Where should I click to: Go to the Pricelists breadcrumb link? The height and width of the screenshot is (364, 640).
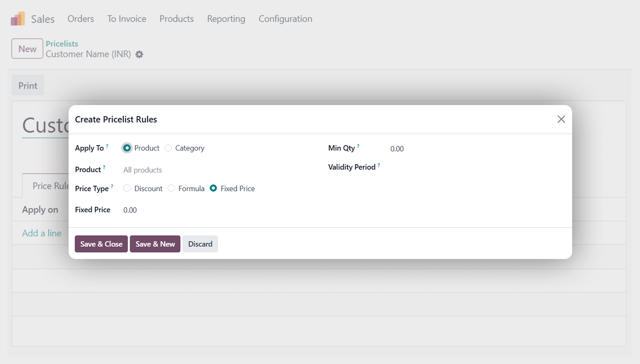tap(62, 44)
